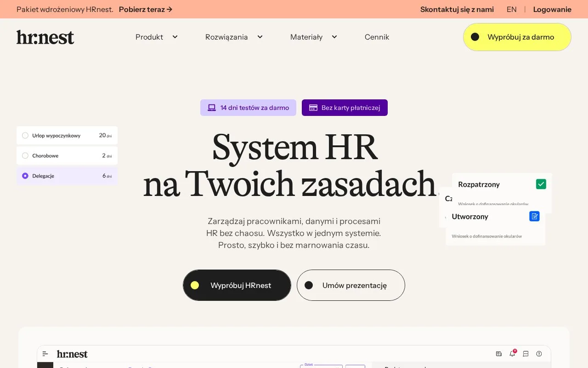
Task: Click the arrow next to Pobierz teraz
Action: tap(170, 9)
